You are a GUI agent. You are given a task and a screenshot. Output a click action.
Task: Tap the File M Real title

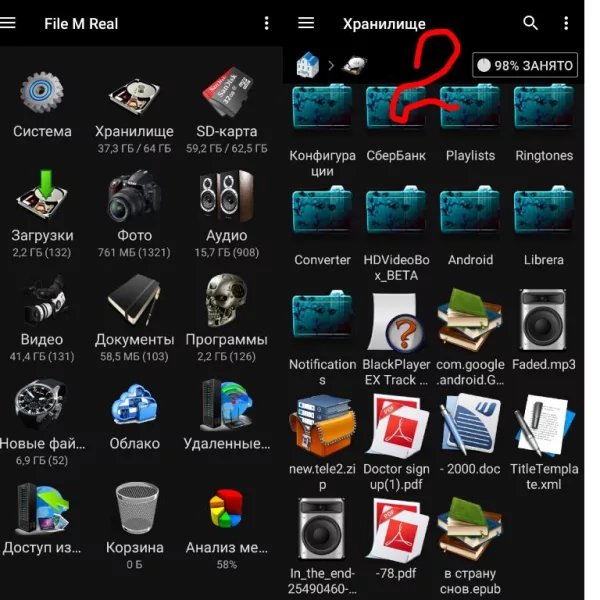click(x=81, y=24)
